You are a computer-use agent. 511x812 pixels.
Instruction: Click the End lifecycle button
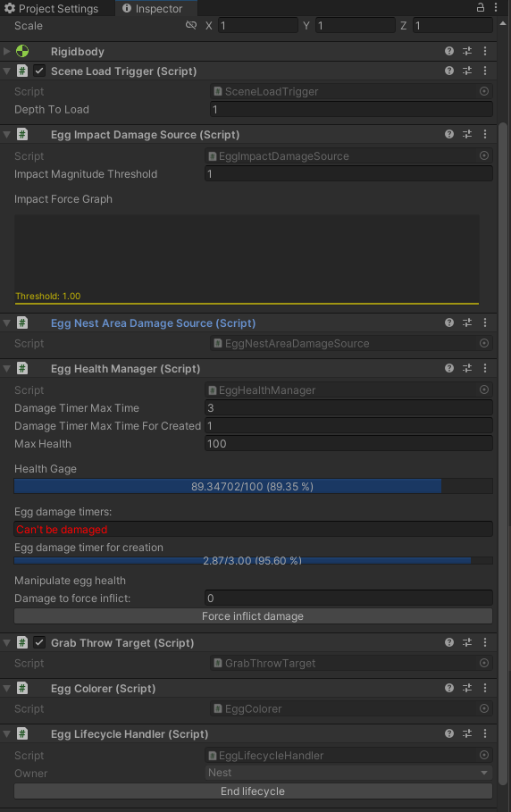point(253,791)
